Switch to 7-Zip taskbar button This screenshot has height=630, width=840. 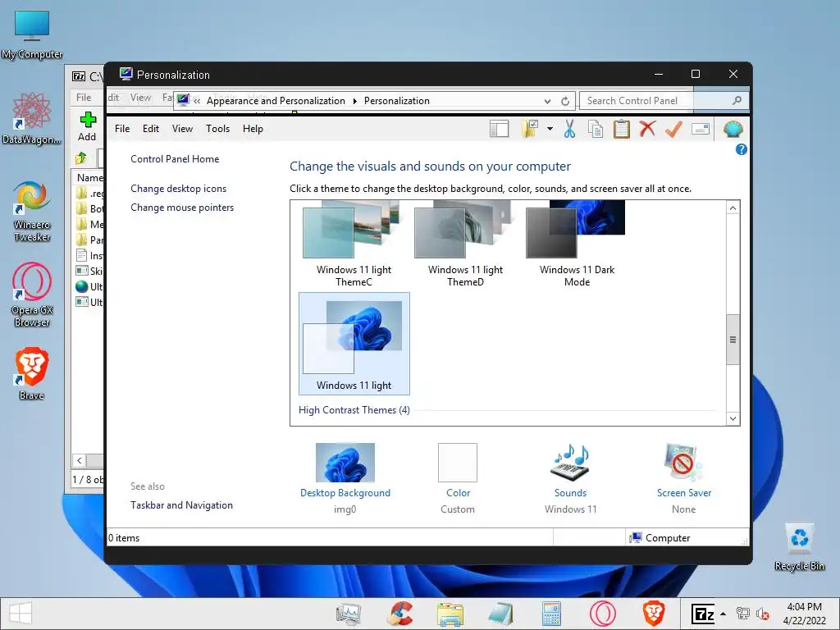[703, 614]
